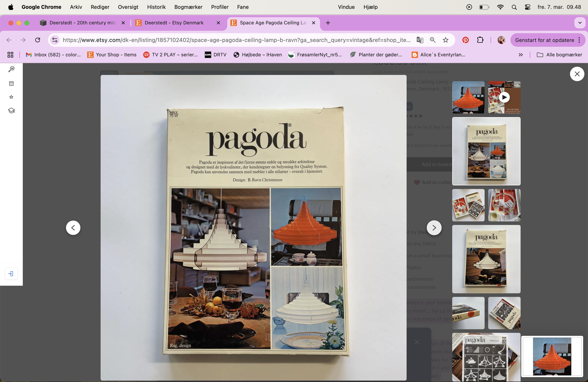Select the assembly instructions diagram thumbnail
Screen dimensions: 588x382
(486, 357)
